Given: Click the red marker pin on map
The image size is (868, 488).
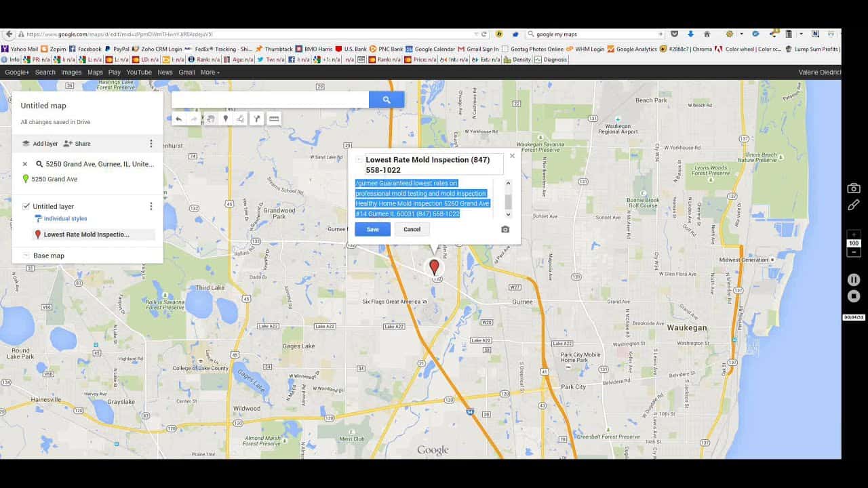Looking at the screenshot, I should coord(434,267).
